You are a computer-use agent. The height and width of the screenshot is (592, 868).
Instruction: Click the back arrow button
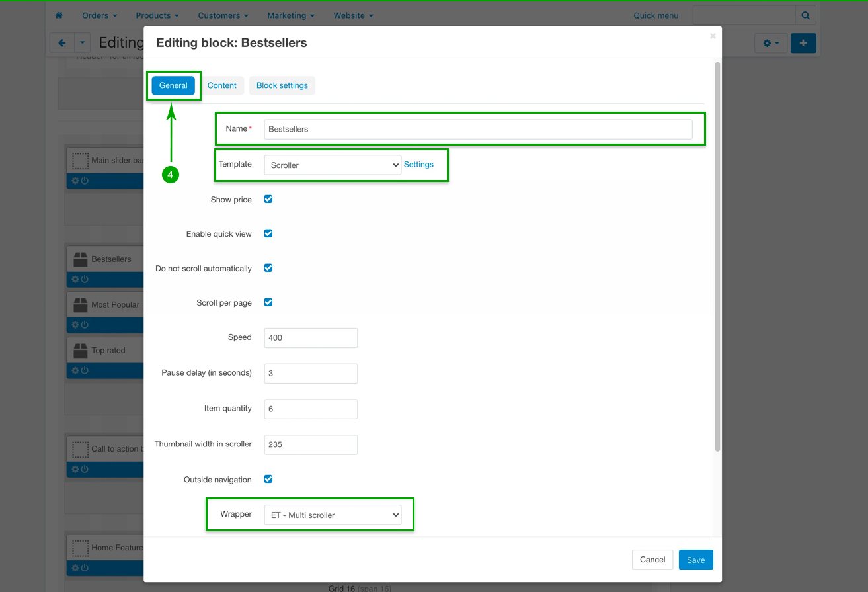pyautogui.click(x=62, y=43)
